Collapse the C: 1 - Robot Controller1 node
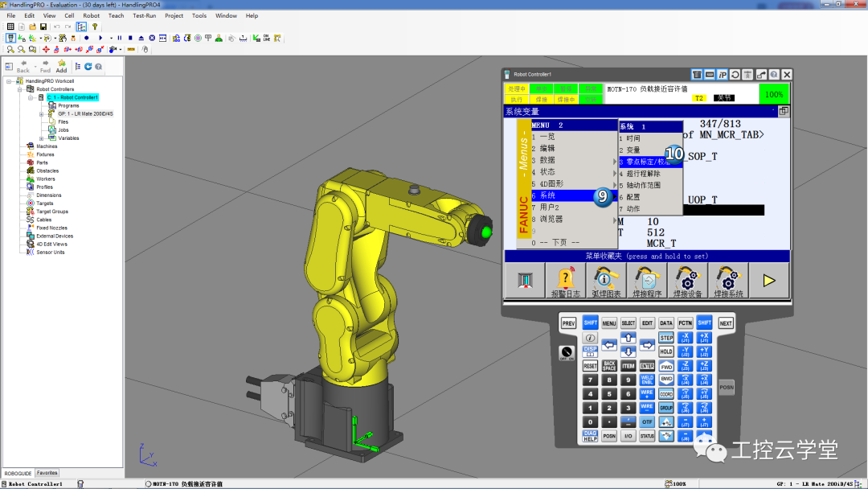This screenshot has width=868, height=489. [31, 97]
